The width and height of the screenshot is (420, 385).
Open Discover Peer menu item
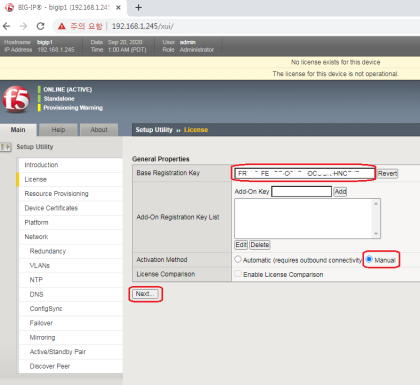(x=71, y=366)
